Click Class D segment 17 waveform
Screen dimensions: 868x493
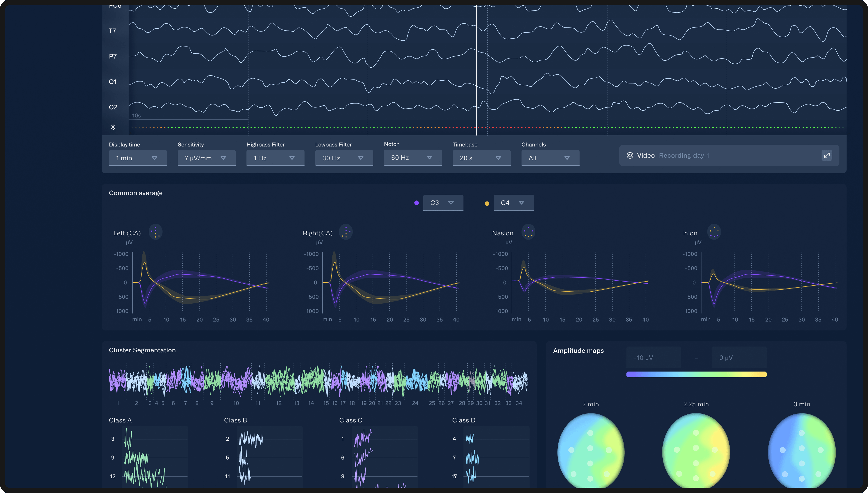coord(471,475)
